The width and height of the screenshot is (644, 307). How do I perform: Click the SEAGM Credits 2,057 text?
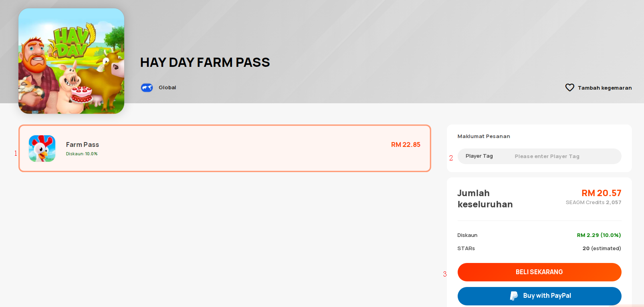point(594,203)
